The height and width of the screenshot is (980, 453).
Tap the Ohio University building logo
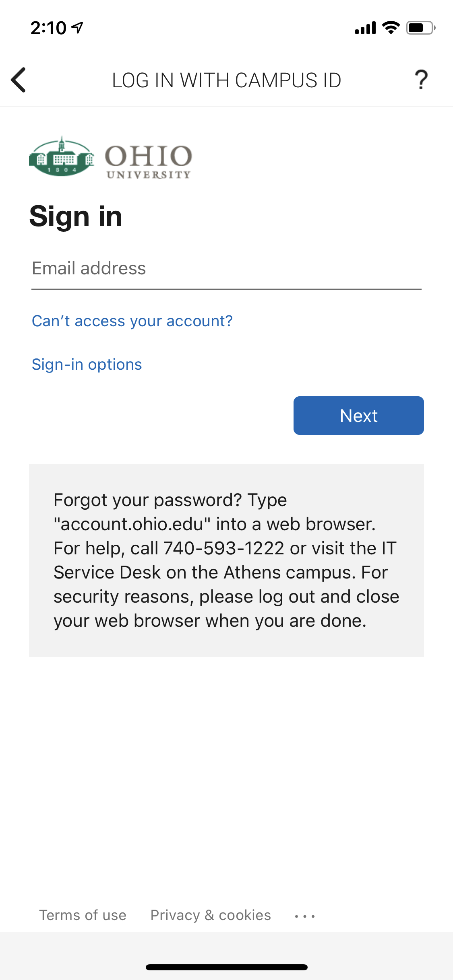[x=62, y=157]
